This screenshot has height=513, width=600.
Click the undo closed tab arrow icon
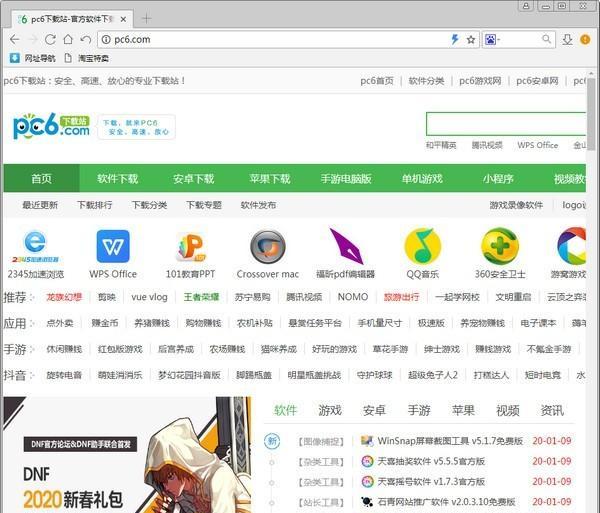(86, 39)
